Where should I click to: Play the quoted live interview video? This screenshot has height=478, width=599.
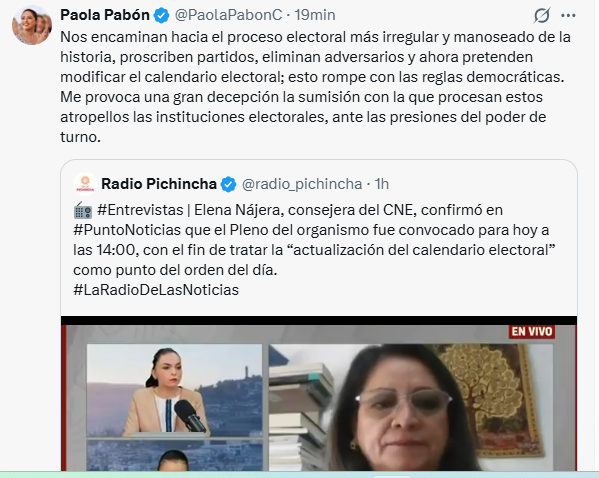pyautogui.click(x=319, y=394)
